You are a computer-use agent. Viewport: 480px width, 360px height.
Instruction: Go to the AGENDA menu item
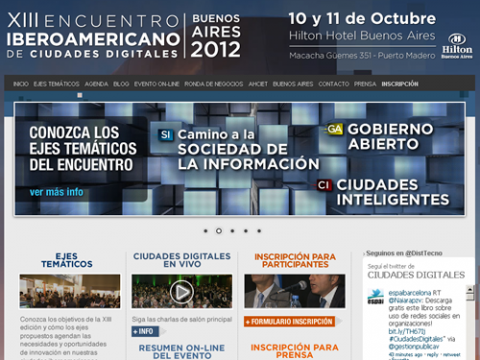tap(96, 84)
